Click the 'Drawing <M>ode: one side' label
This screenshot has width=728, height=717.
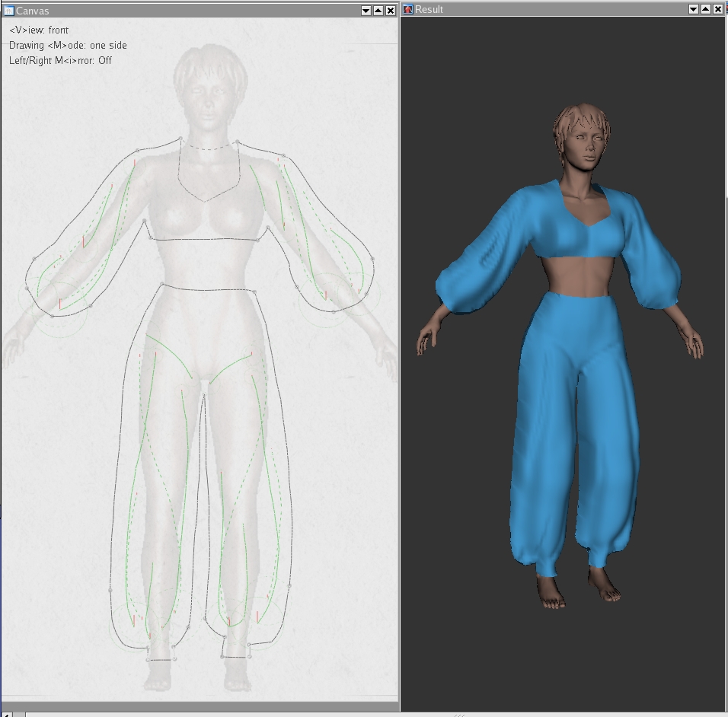pyautogui.click(x=68, y=46)
